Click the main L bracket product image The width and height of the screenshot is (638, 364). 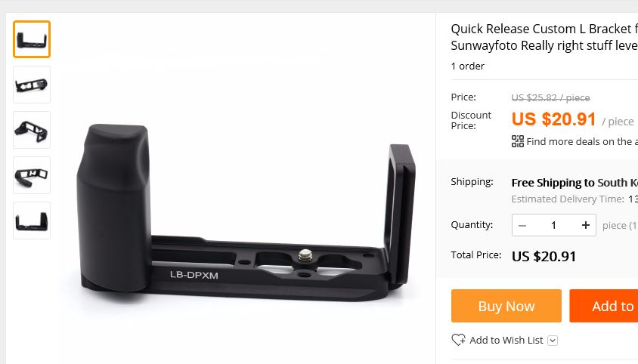[x=247, y=211]
